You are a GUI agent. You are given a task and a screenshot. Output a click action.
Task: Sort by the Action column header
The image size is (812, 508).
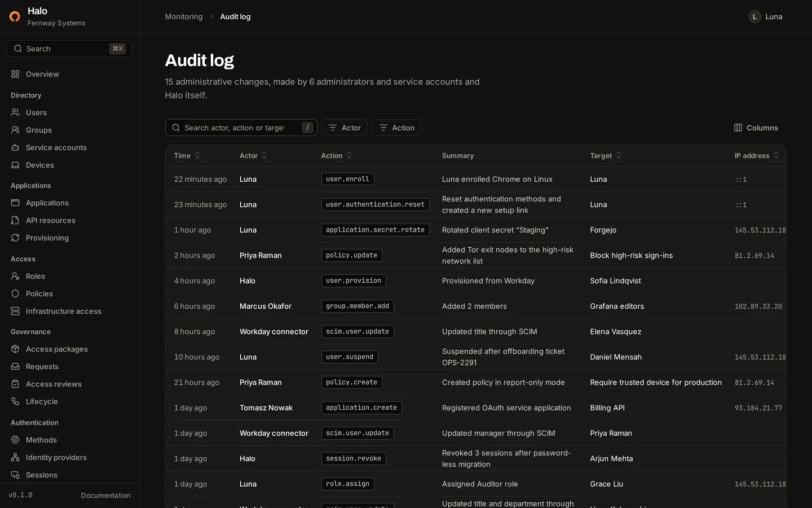point(337,156)
